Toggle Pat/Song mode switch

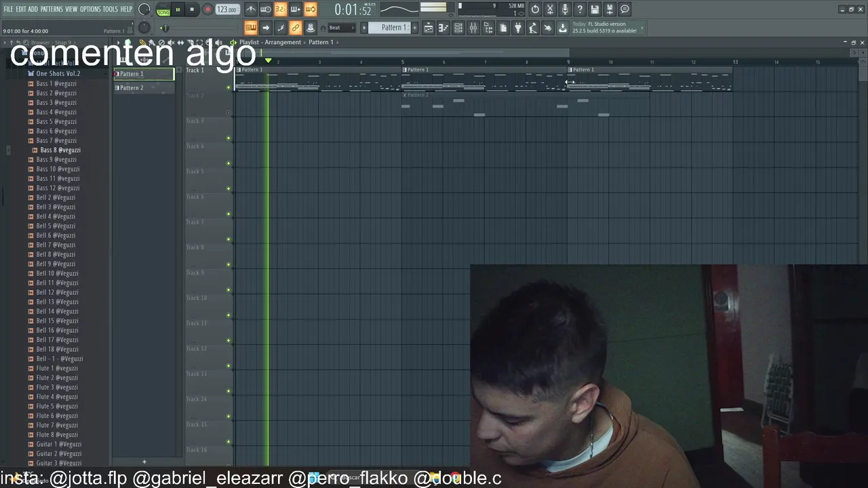click(163, 9)
